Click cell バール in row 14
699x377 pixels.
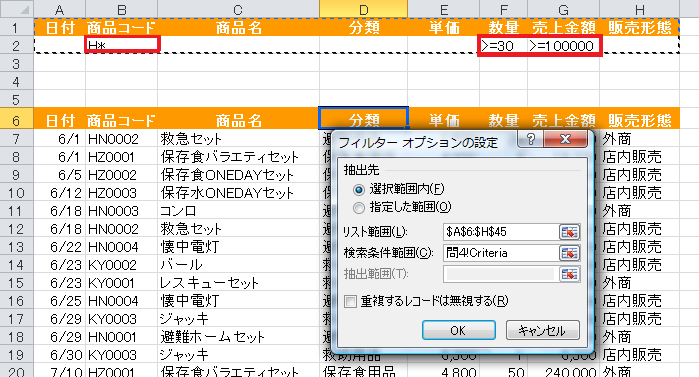[238, 265]
